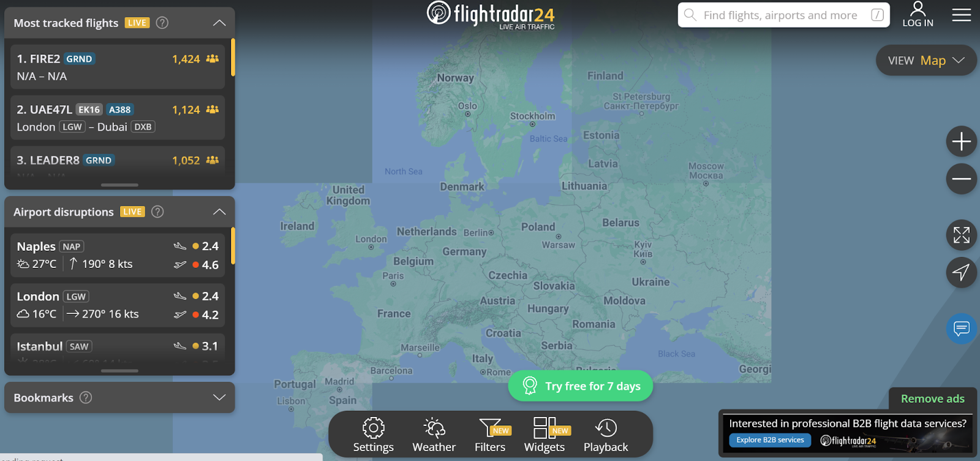
Task: Click the Find flights search field
Action: point(783,15)
